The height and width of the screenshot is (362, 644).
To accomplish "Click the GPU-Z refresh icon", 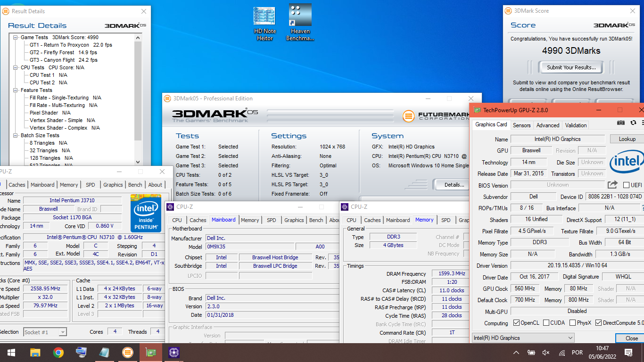I will coord(633,123).
